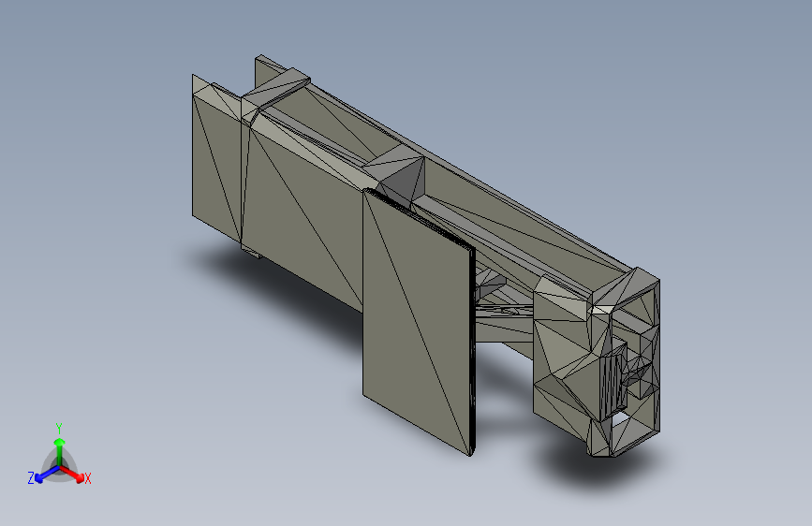Select the large flat front plate of the model
Viewport: 812px width, 526px height.
pyautogui.click(x=419, y=321)
